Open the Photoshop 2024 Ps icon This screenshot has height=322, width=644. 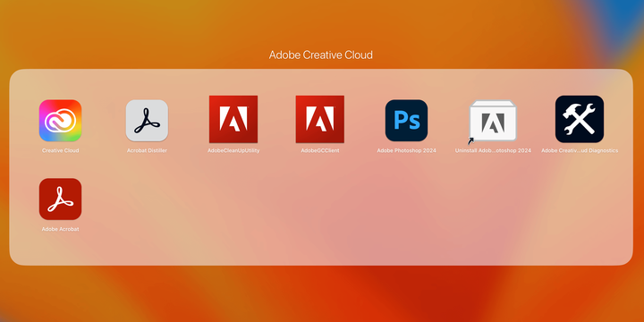point(406,121)
